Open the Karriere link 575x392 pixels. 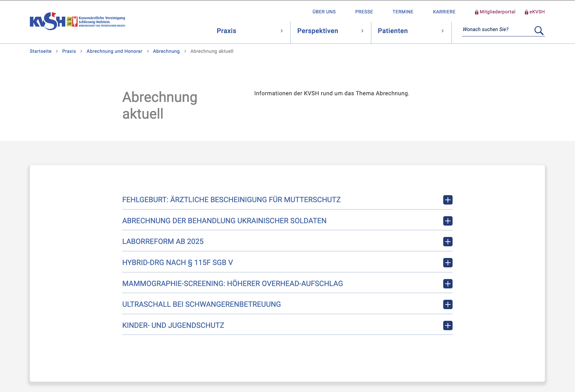(444, 12)
